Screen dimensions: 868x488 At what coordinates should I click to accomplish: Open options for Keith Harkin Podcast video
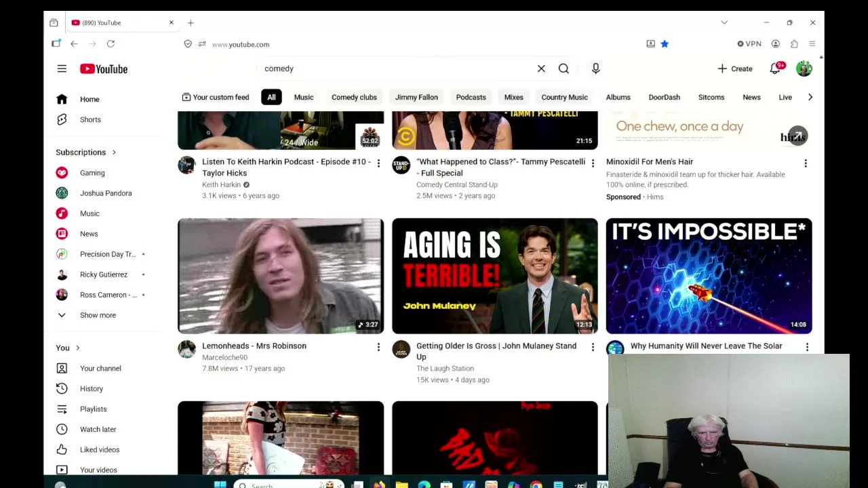[x=378, y=163]
